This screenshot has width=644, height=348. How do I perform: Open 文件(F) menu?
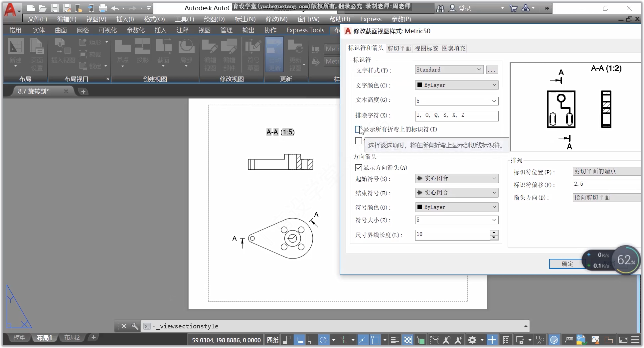[x=37, y=19]
